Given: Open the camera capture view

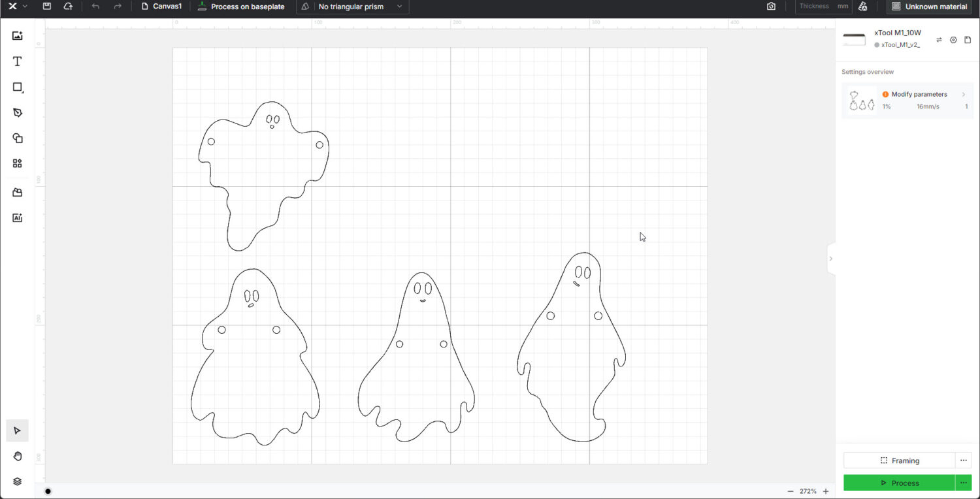Looking at the screenshot, I should (770, 6).
